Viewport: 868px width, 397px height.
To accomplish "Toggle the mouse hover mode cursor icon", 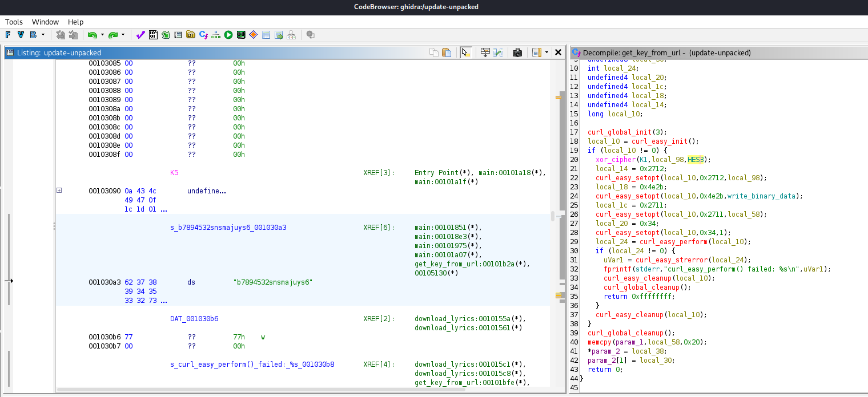I will pos(465,52).
